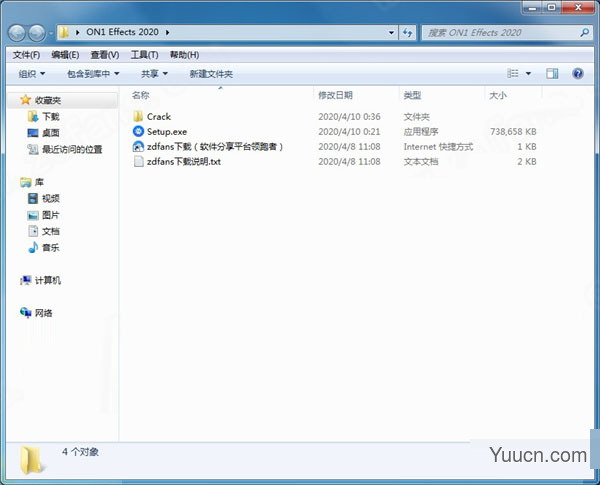Screen dimensions: 600x485
Task: Click the Crack folder name
Action: [159, 117]
